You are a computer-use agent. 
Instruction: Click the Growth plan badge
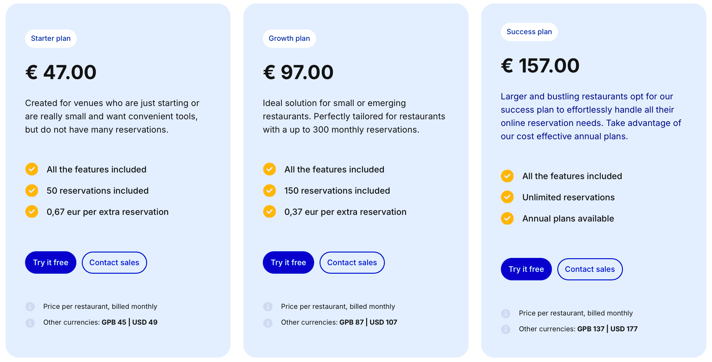[x=289, y=39]
